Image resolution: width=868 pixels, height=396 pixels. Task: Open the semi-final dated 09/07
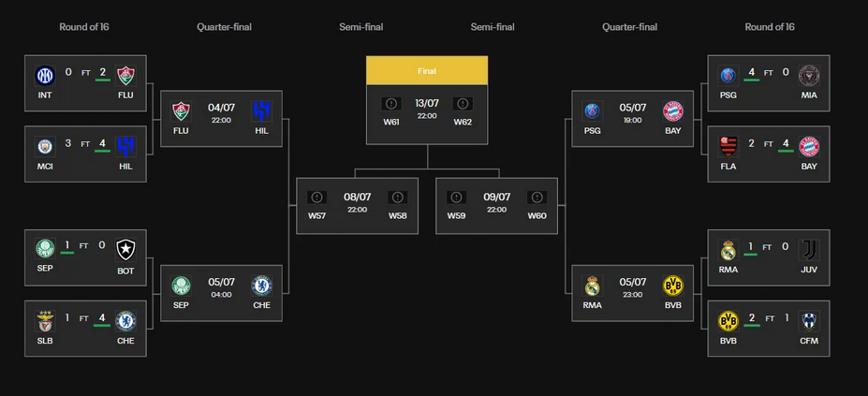tap(496, 206)
